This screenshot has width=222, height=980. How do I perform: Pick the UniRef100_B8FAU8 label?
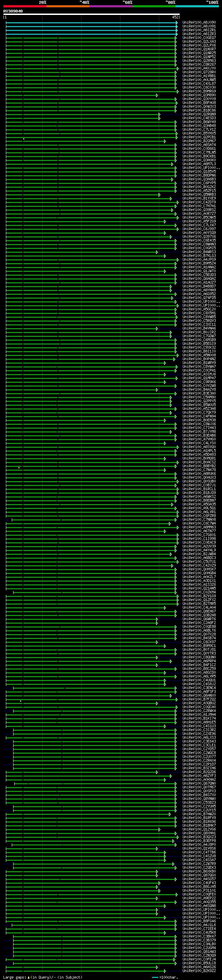199,103
